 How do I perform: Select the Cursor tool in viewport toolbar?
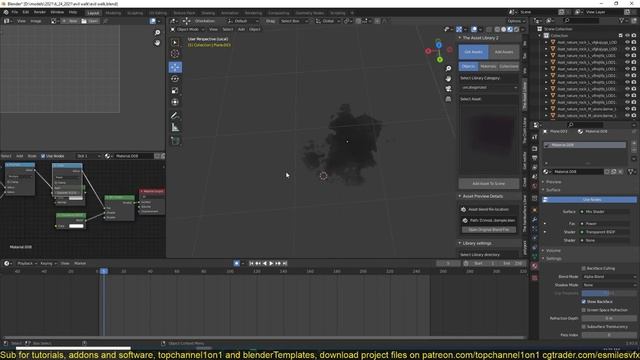175,53
